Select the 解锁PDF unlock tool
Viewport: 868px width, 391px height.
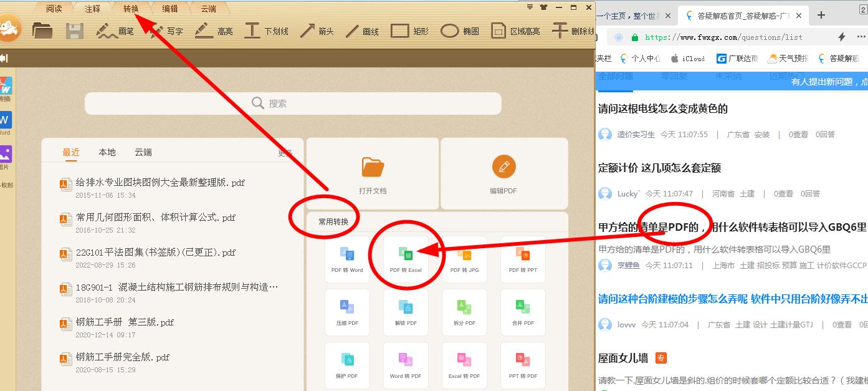[x=406, y=312]
